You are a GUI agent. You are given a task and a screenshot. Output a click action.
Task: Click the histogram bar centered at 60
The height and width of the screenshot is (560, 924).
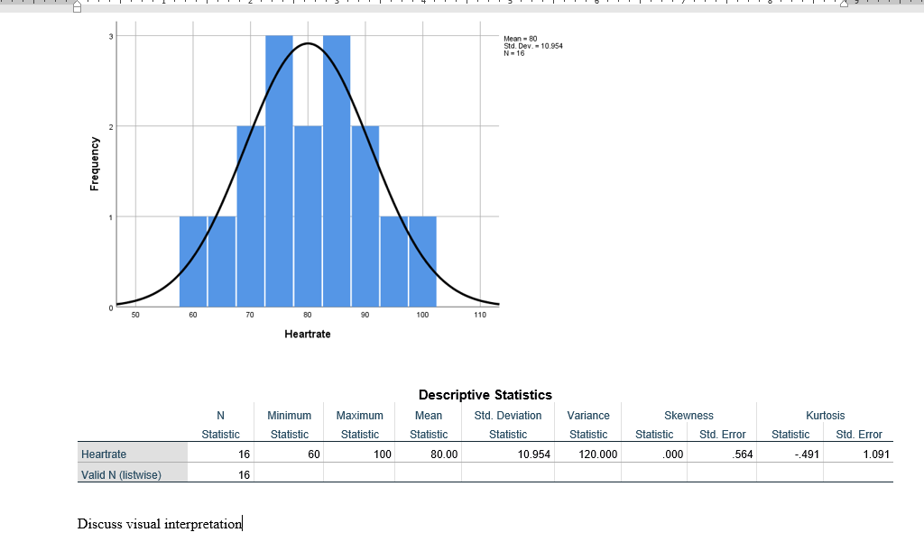point(193,262)
